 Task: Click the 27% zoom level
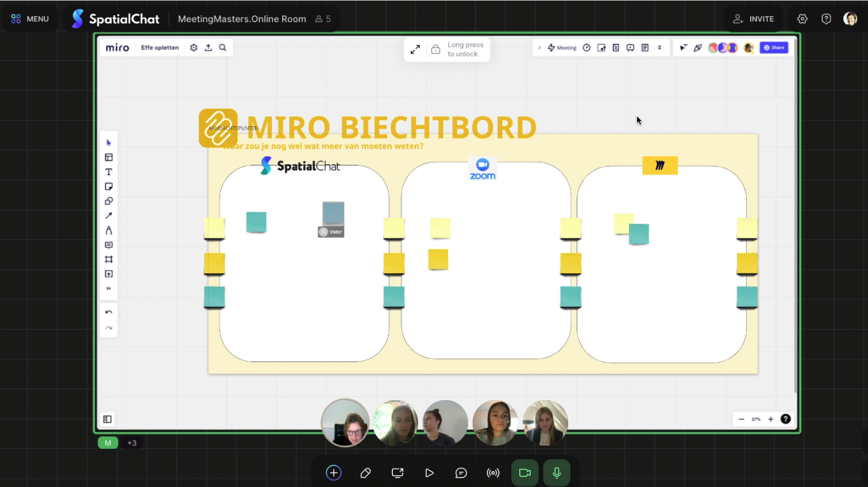point(756,419)
